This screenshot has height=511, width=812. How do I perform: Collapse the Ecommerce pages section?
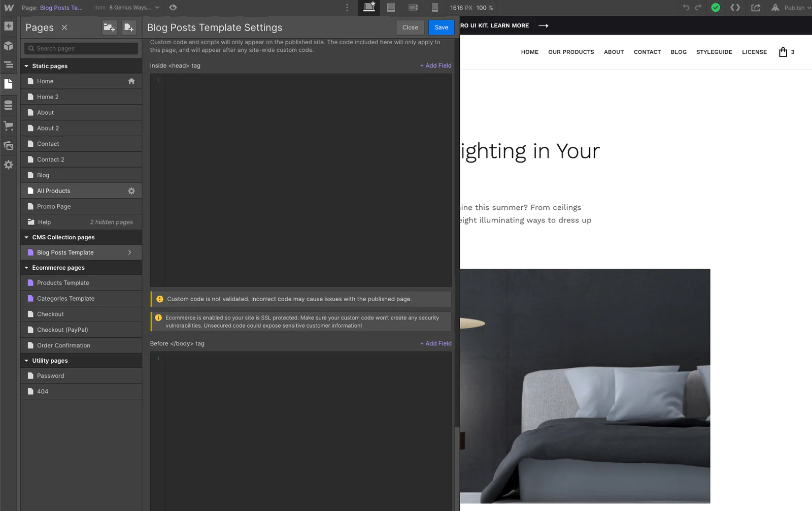click(26, 268)
